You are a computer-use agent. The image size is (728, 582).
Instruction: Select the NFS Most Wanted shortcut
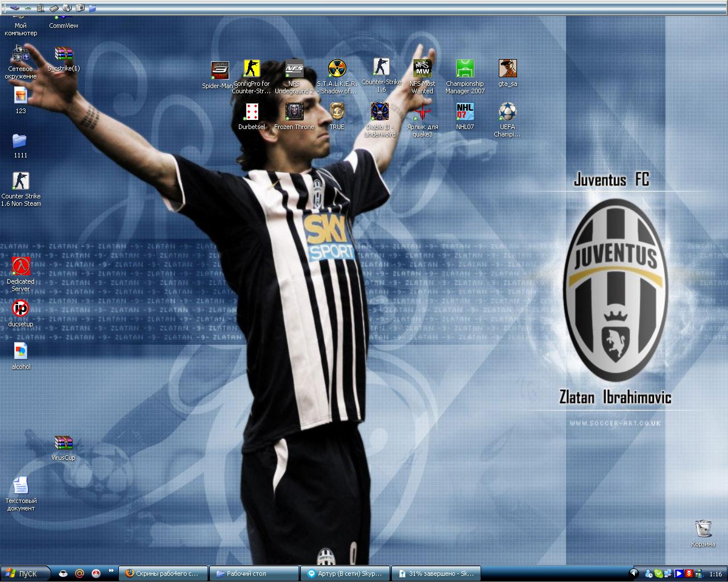click(x=422, y=77)
